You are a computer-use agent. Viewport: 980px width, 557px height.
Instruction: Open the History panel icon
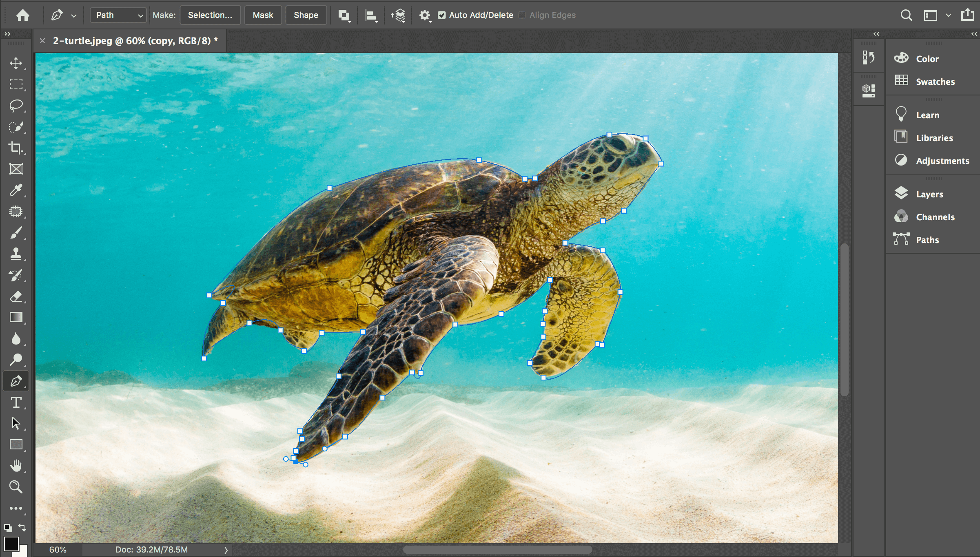pos(868,57)
